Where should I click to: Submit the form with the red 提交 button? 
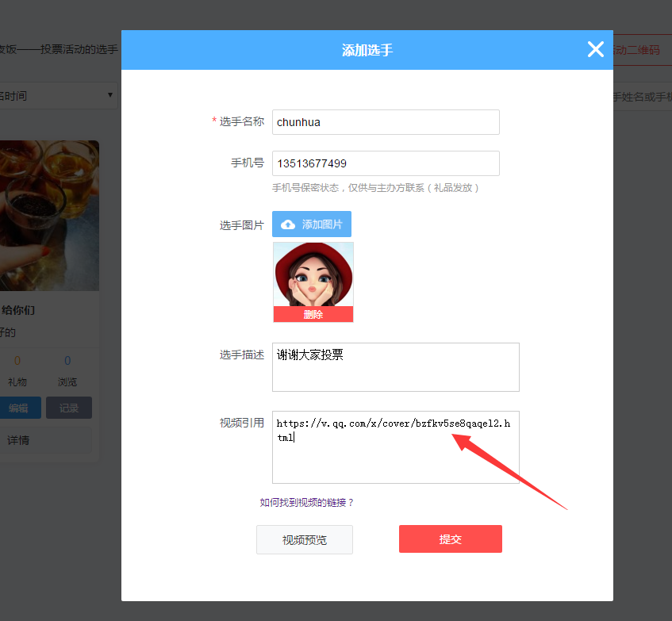tap(450, 539)
